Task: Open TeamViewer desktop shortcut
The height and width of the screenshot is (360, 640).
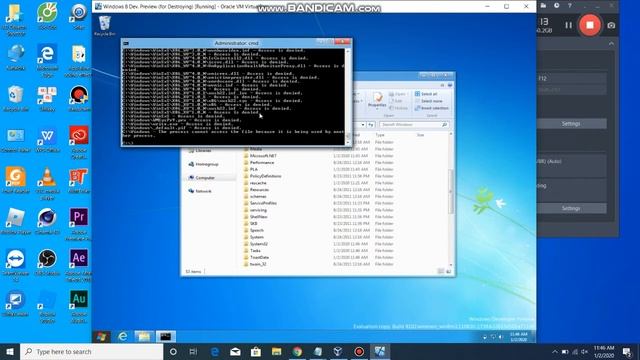Action: [16, 265]
